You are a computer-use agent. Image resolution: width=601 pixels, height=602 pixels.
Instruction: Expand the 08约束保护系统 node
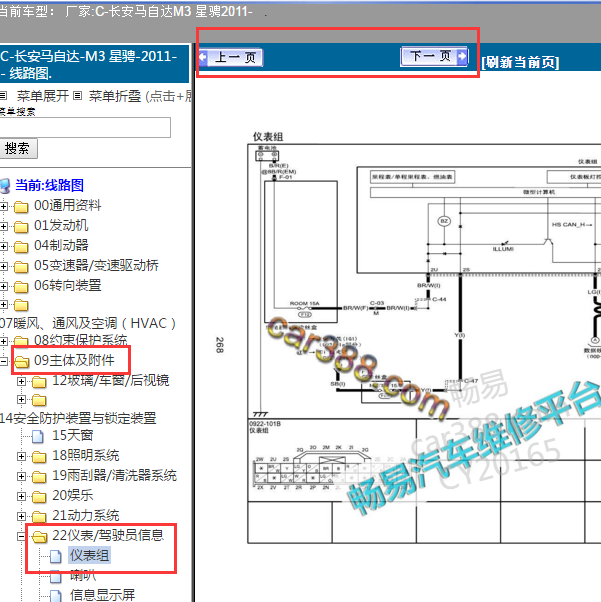(3, 341)
